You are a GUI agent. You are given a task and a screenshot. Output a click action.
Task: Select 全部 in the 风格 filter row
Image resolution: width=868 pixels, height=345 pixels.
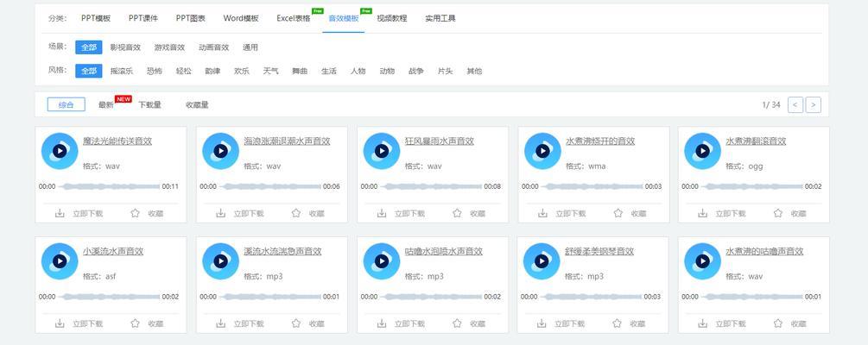point(89,71)
